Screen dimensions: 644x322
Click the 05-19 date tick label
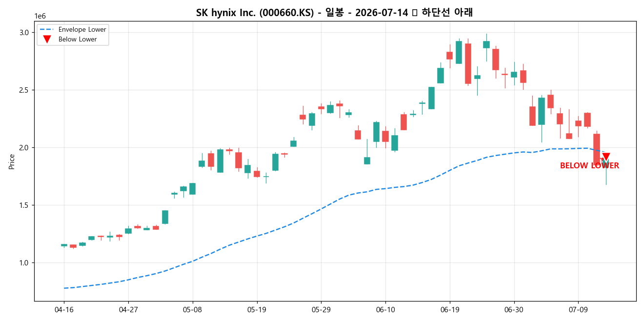[x=257, y=310]
